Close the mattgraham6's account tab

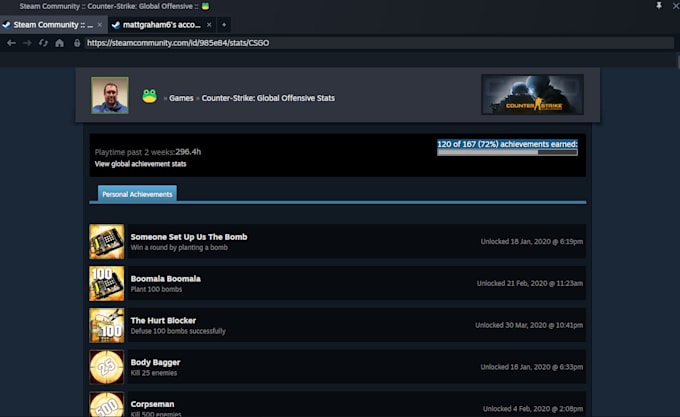[209, 25]
